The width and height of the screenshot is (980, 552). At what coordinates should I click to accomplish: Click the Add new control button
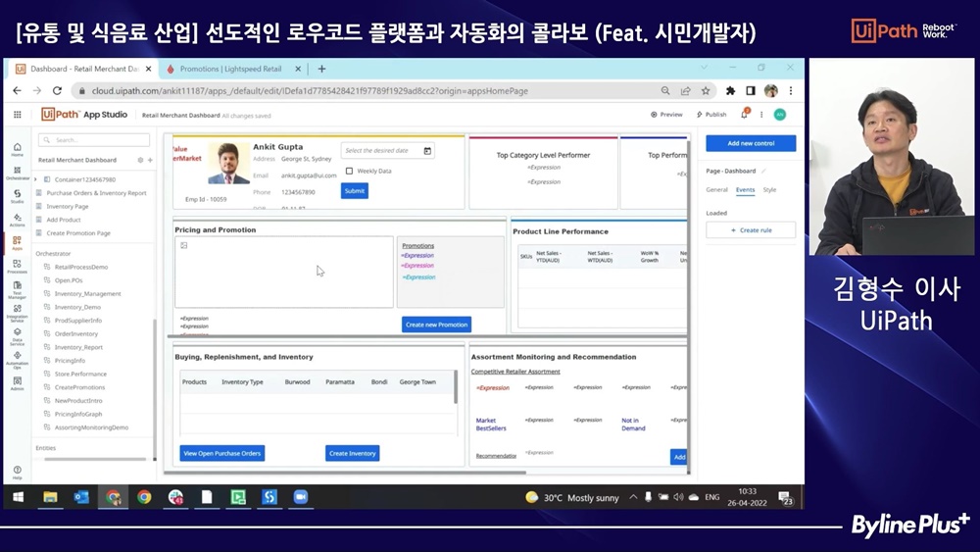click(751, 143)
